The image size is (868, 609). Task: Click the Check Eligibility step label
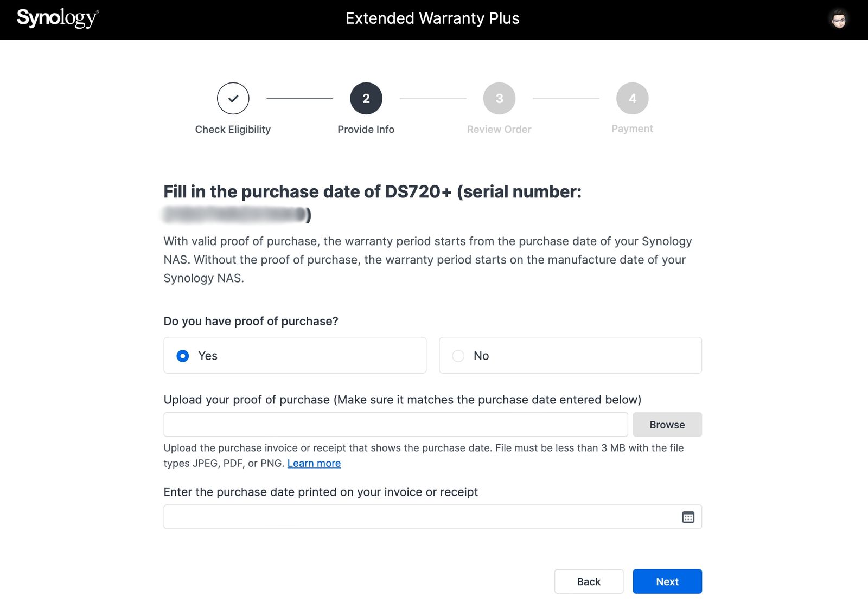(233, 130)
